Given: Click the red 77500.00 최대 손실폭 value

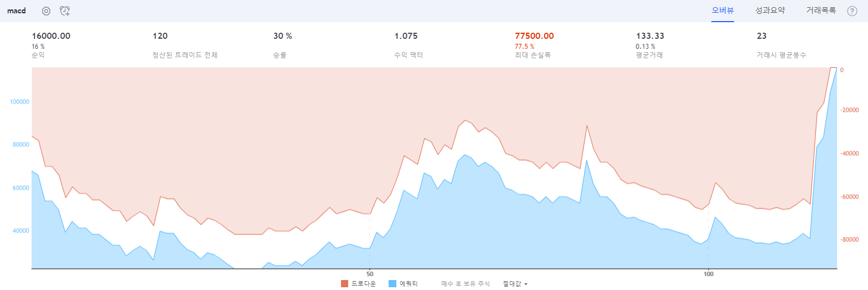Looking at the screenshot, I should (x=534, y=36).
